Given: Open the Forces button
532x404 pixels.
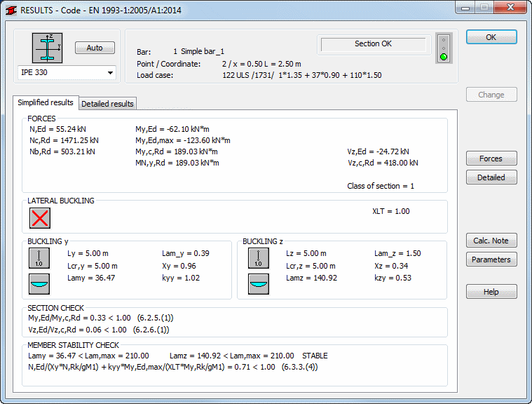Looking at the screenshot, I should pyautogui.click(x=491, y=159).
